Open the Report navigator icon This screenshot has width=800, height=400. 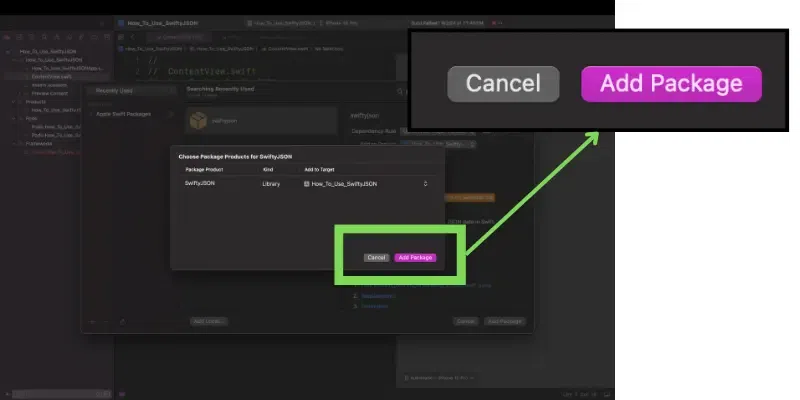click(107, 37)
